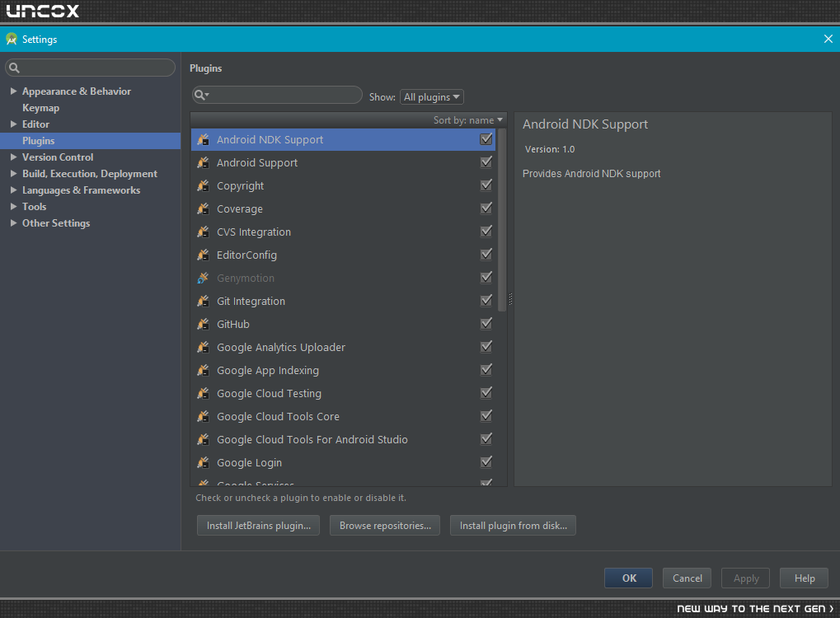Select the Google Cloud Tools Core row
The image size is (840, 618).
344,416
